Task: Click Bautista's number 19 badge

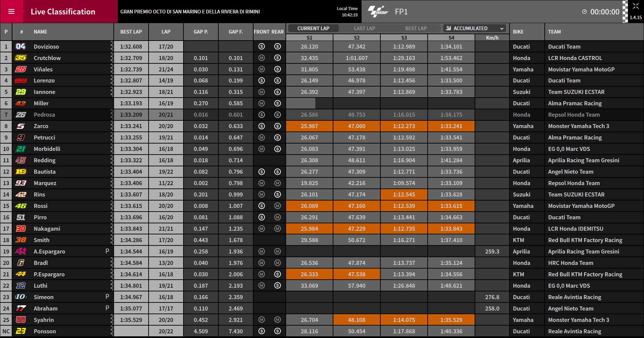Action: click(20, 172)
